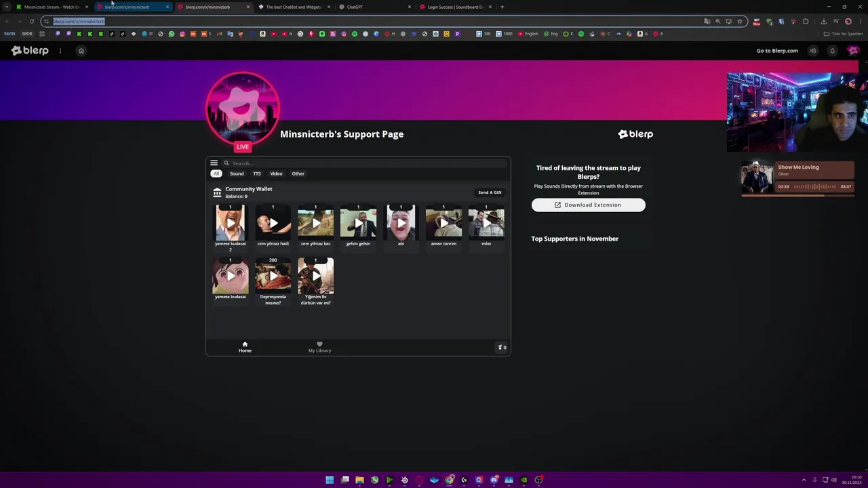Viewport: 868px width, 488px height.
Task: Click Download Extension button
Action: tap(589, 205)
